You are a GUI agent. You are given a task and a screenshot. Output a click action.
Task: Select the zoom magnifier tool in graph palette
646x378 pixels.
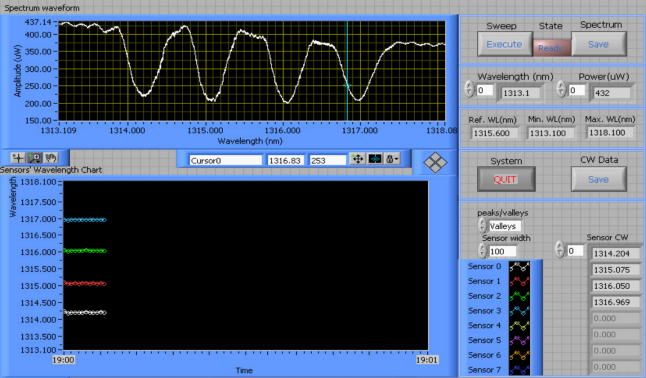click(x=34, y=157)
